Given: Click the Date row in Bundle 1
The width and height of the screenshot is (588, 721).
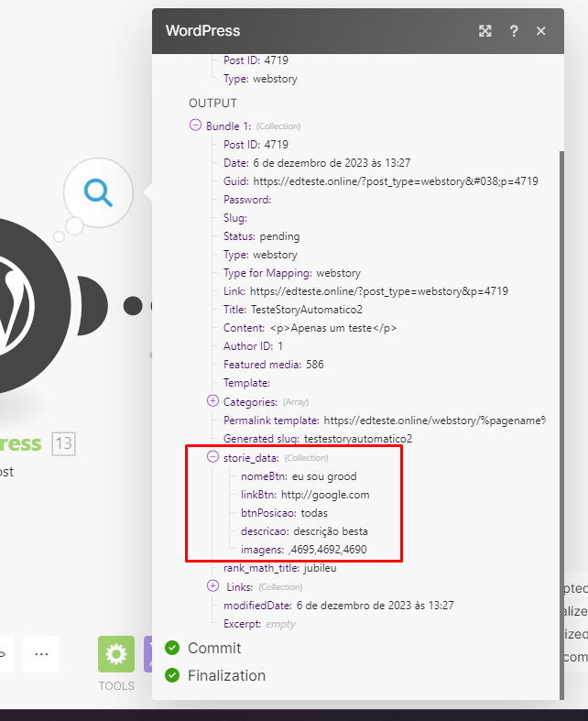Looking at the screenshot, I should (317, 163).
